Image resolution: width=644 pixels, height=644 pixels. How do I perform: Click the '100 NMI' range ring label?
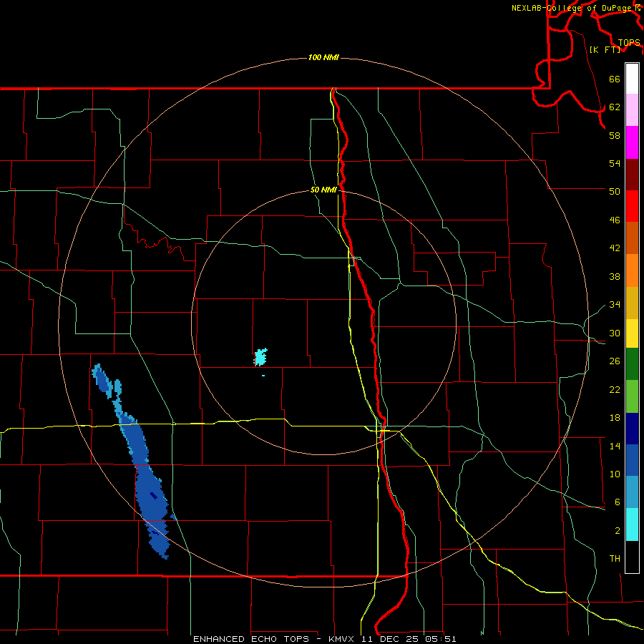[323, 57]
